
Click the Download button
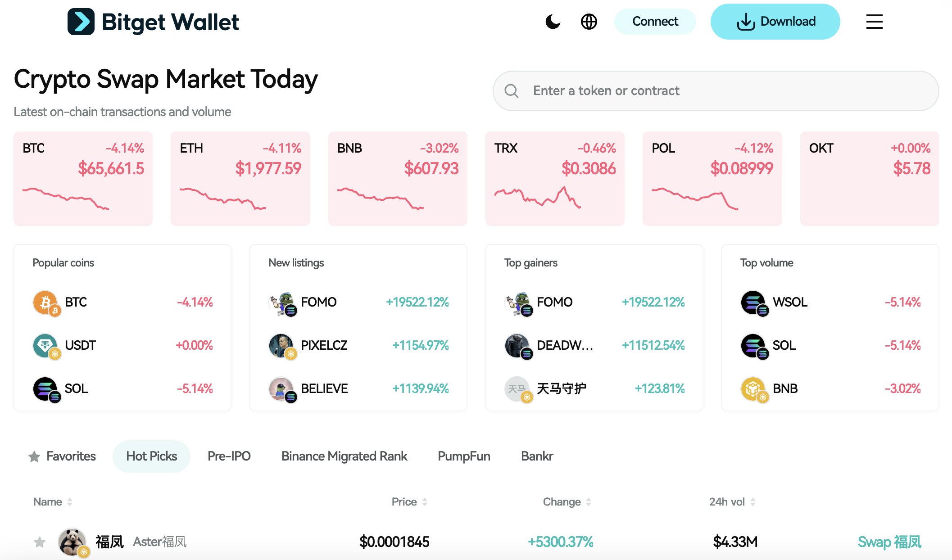(775, 21)
